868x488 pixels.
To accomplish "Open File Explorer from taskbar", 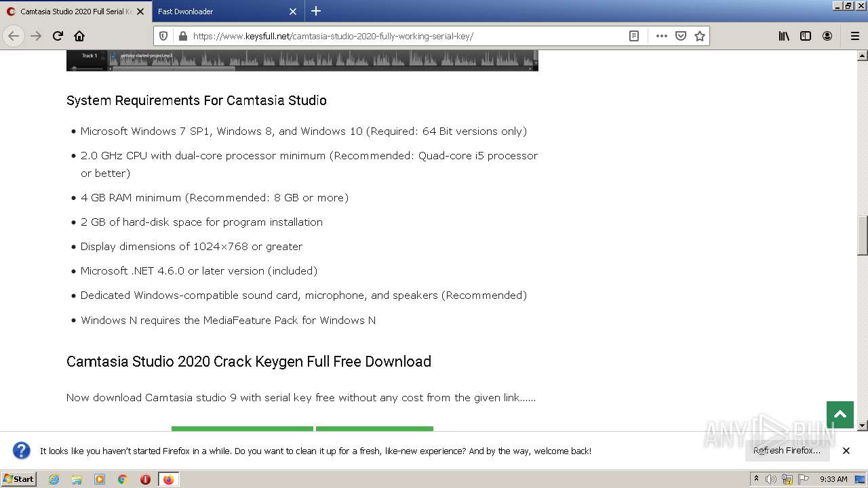I will coord(77,479).
